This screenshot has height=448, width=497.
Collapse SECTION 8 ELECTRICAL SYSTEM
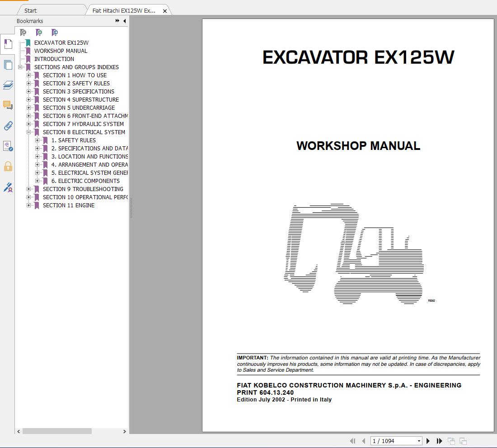point(28,132)
